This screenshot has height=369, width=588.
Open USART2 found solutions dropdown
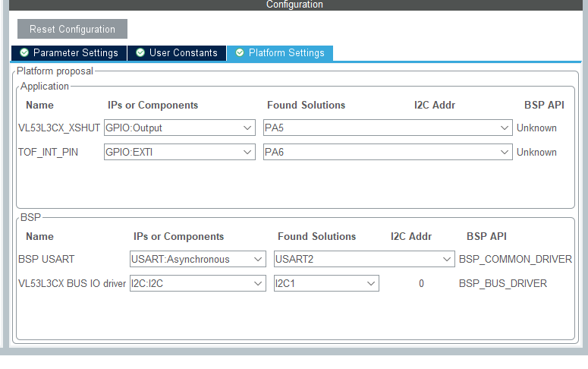click(364, 259)
